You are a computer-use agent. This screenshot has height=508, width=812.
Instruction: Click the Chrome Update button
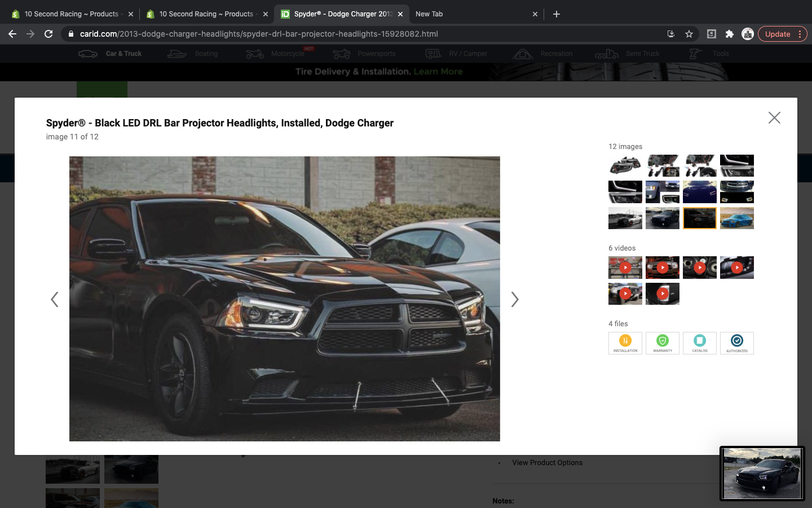(778, 34)
